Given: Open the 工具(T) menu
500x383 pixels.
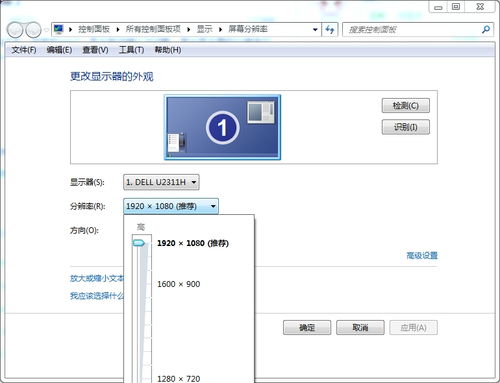Looking at the screenshot, I should pyautogui.click(x=132, y=50).
